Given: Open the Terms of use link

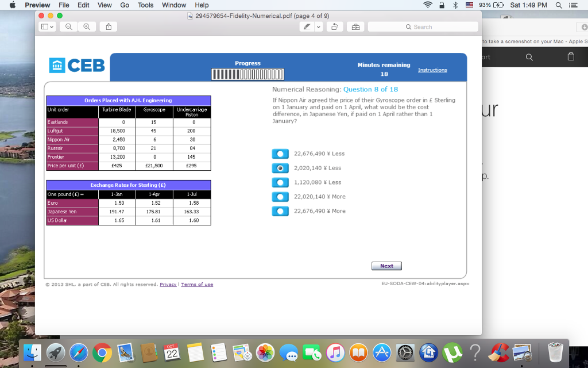Looking at the screenshot, I should (197, 284).
